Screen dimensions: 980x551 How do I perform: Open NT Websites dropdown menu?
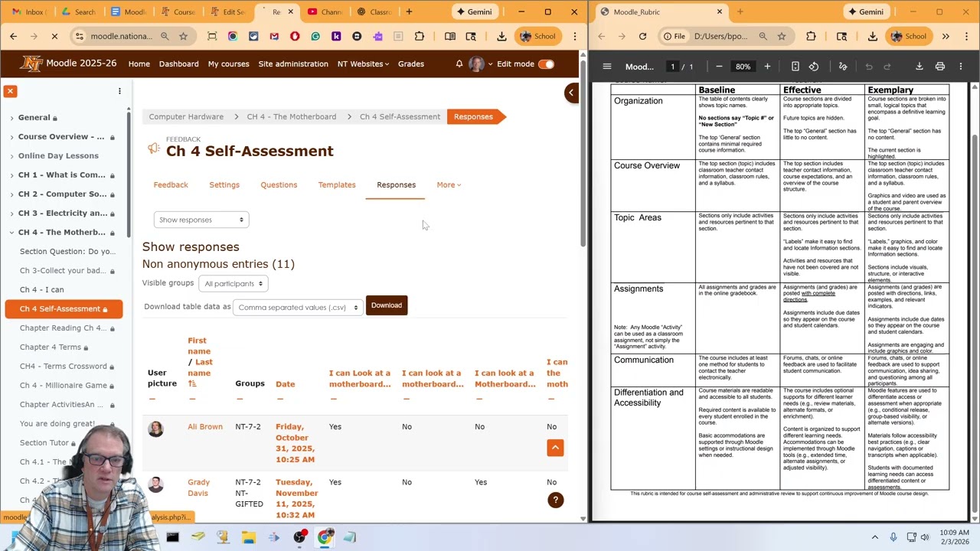pos(363,64)
